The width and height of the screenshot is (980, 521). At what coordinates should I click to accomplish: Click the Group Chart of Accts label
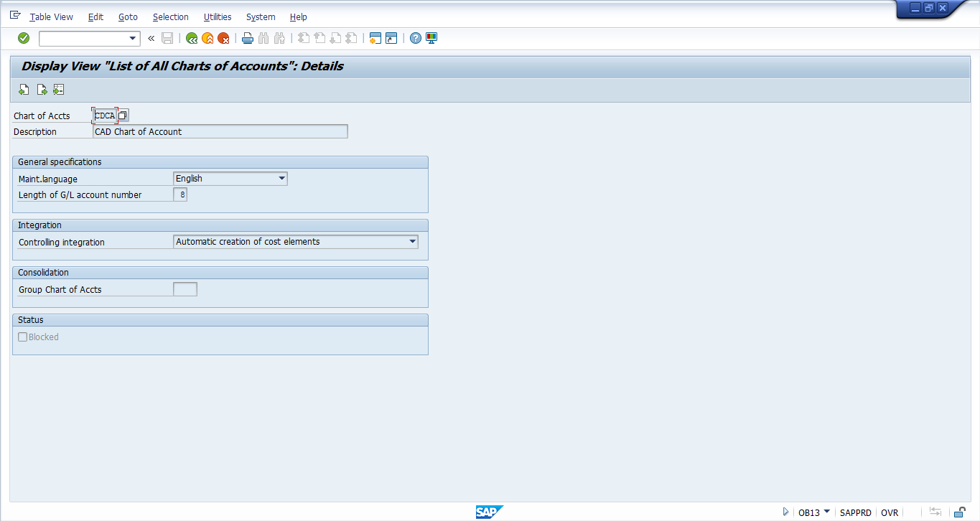[x=60, y=289]
